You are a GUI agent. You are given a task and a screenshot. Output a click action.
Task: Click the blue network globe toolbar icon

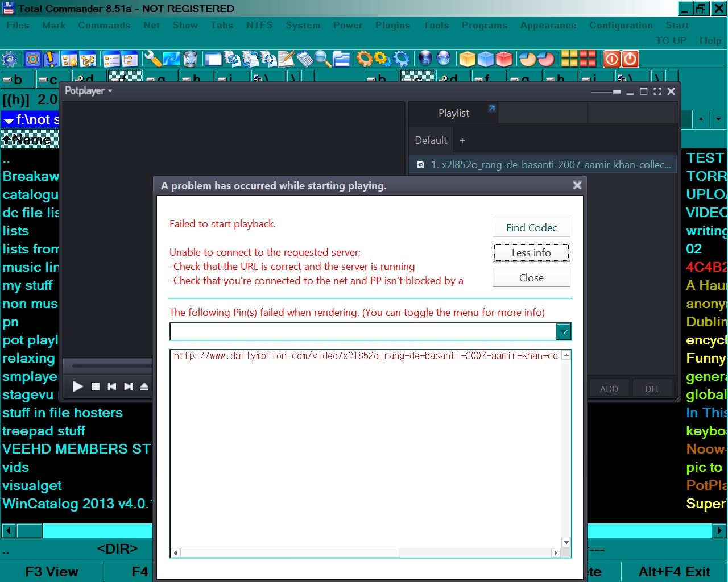coord(444,59)
